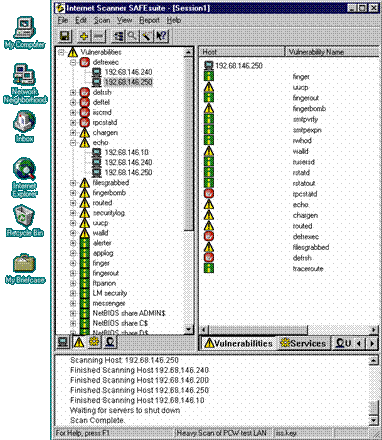The image size is (382, 440).
Task: Click the minus Remove Host toolbar icon
Action: (x=99, y=36)
